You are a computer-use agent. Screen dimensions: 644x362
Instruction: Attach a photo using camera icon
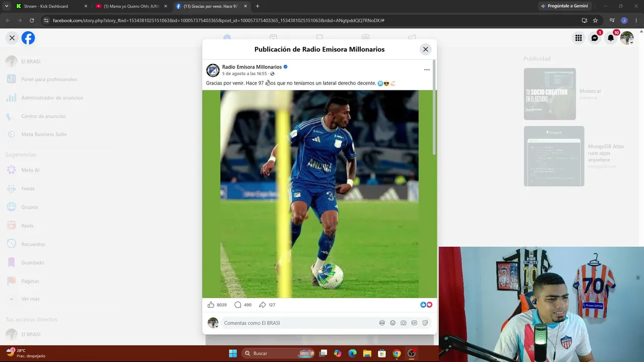click(x=404, y=323)
